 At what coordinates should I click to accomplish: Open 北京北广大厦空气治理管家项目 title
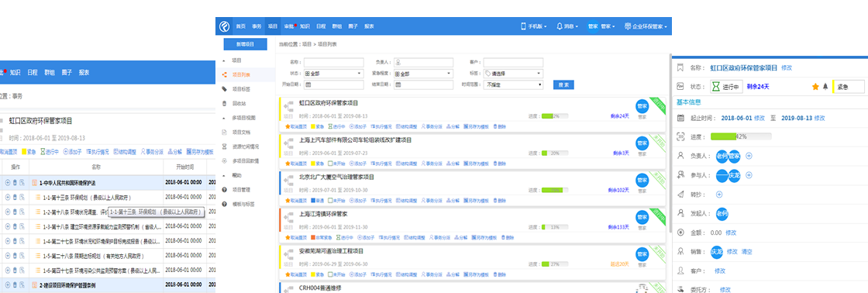(336, 178)
